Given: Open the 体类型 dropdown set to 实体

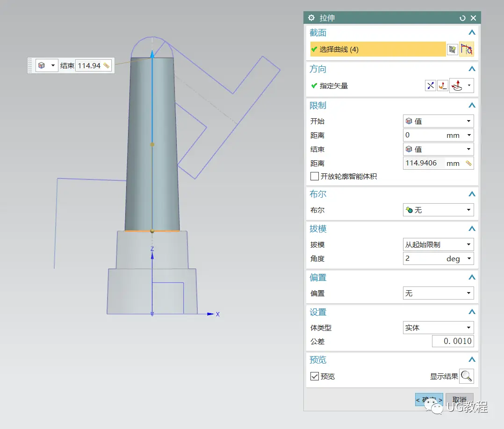Looking at the screenshot, I should [x=438, y=328].
